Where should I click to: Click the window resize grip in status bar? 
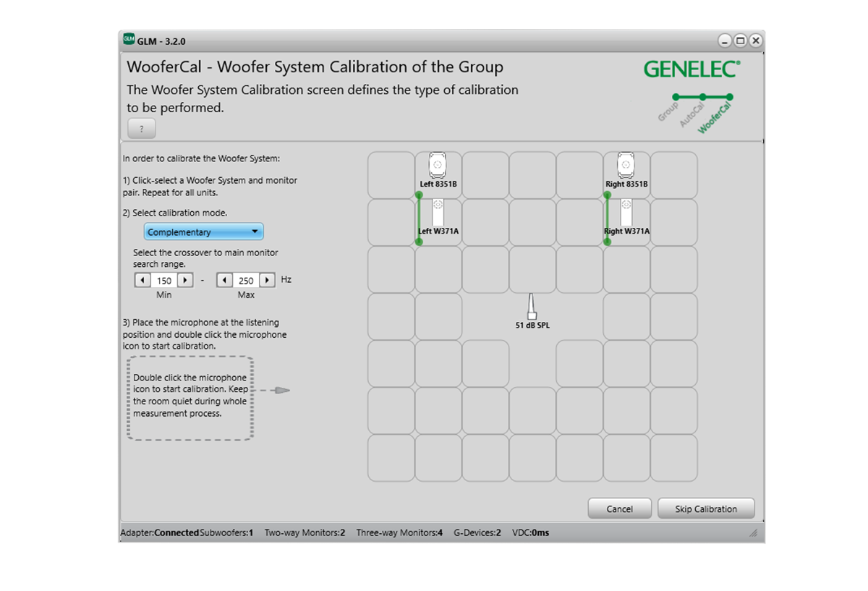(x=754, y=533)
